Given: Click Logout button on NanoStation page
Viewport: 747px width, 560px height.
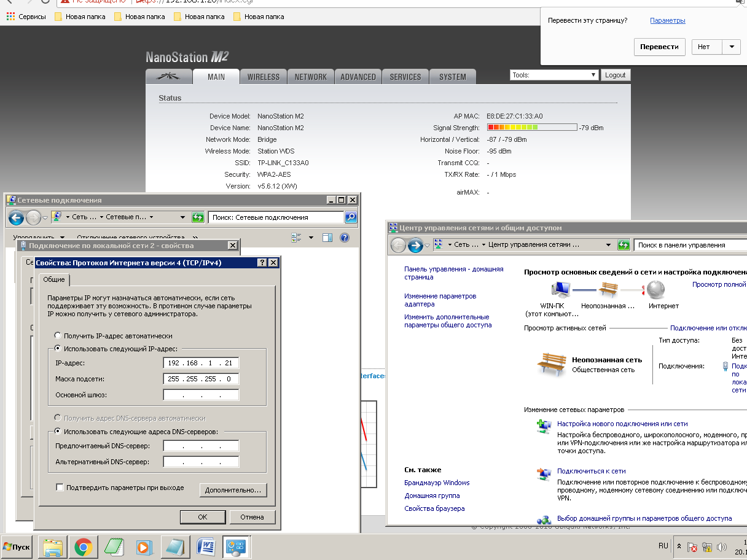Looking at the screenshot, I should 615,75.
